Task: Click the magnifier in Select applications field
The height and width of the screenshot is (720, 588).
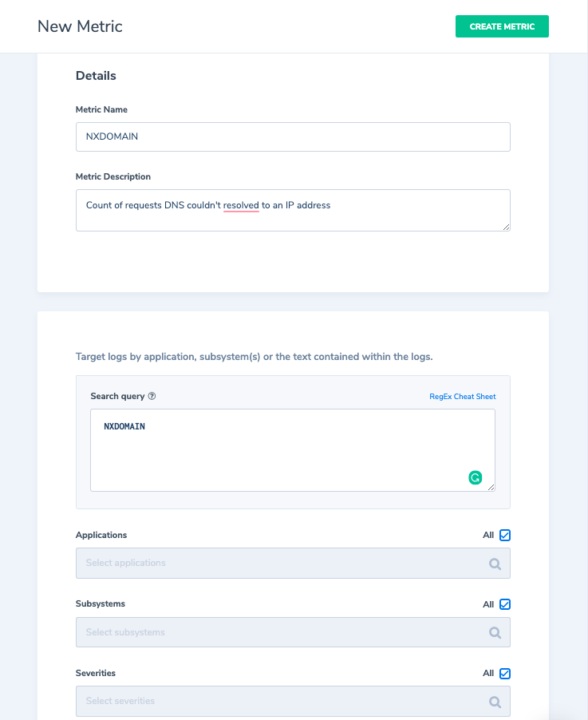Action: (495, 564)
